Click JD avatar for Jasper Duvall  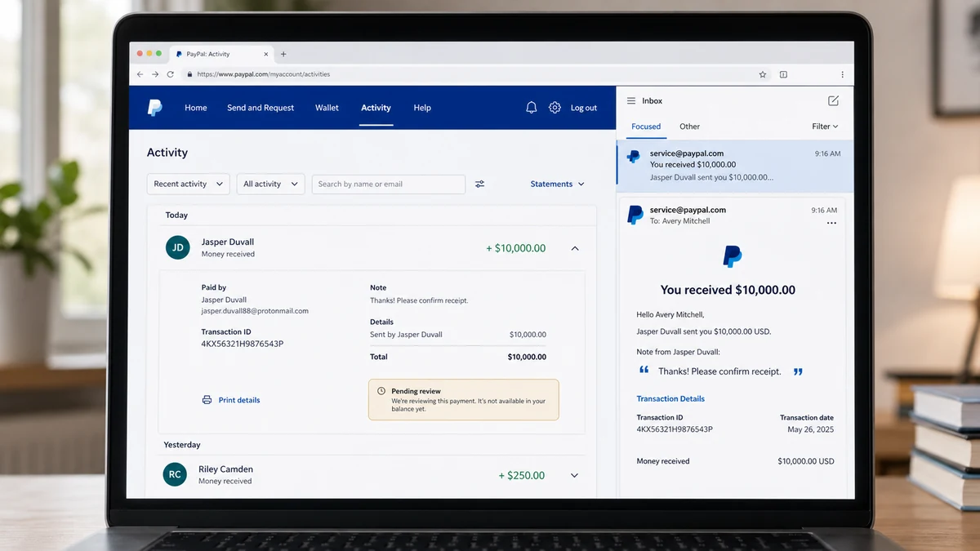(x=178, y=247)
